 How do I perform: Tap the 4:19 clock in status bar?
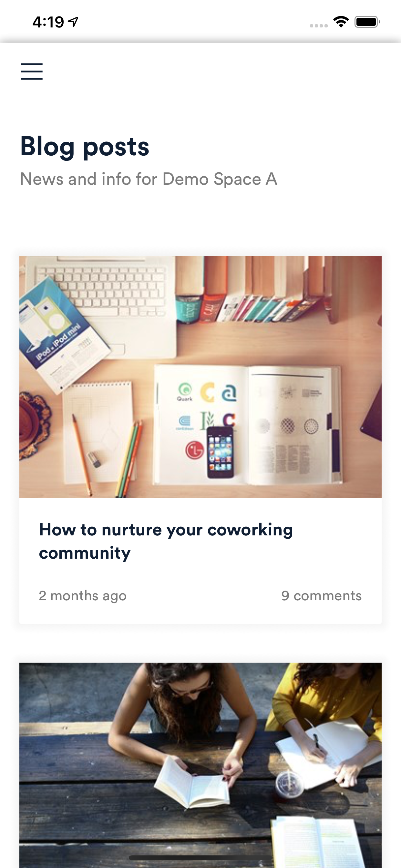(48, 22)
